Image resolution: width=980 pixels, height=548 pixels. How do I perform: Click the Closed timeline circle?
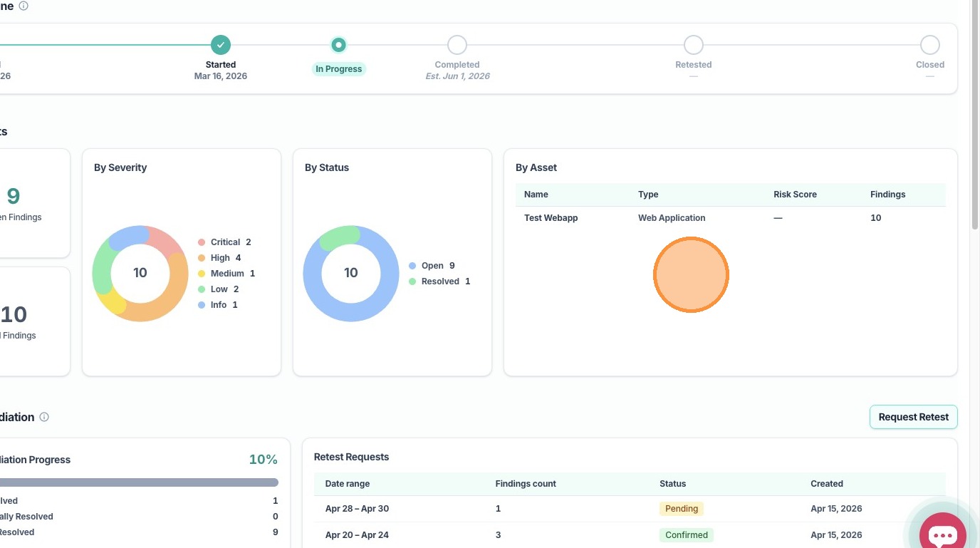pos(930,45)
